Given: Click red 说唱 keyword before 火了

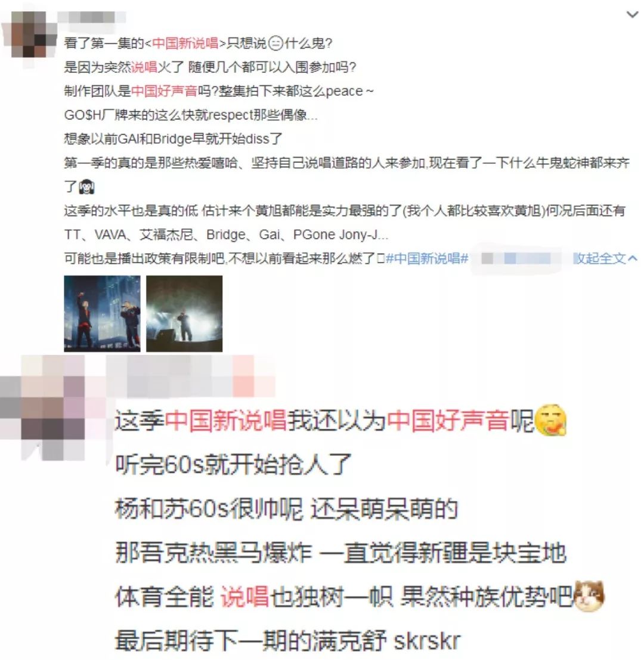Looking at the screenshot, I should click(144, 67).
